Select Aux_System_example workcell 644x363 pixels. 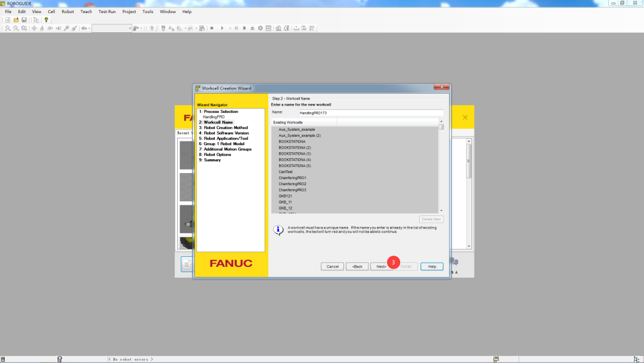(x=297, y=129)
